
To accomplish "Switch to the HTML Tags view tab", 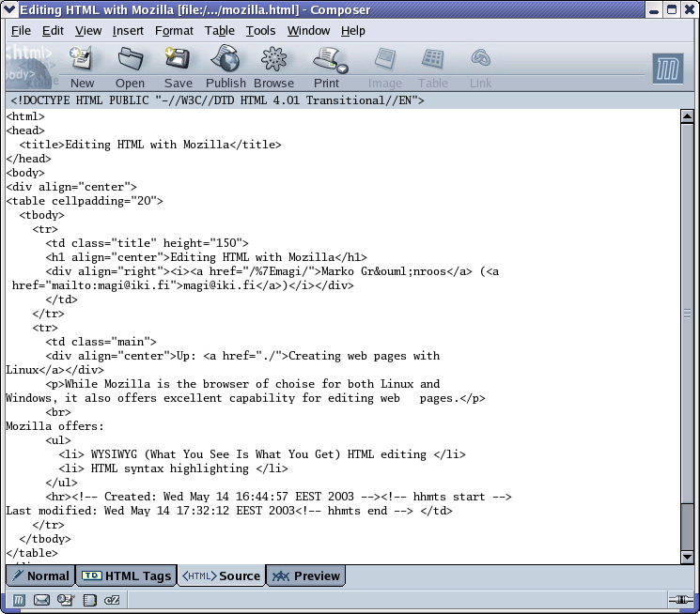I will click(128, 576).
